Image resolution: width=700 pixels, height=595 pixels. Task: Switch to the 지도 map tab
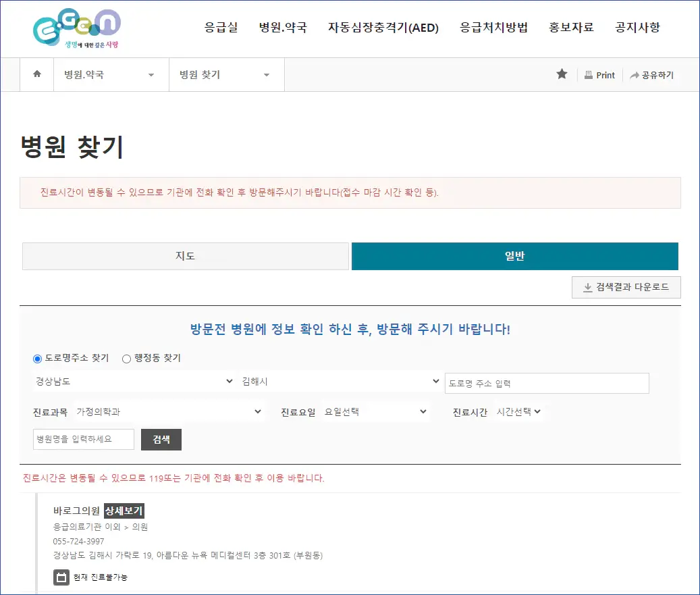pos(185,256)
